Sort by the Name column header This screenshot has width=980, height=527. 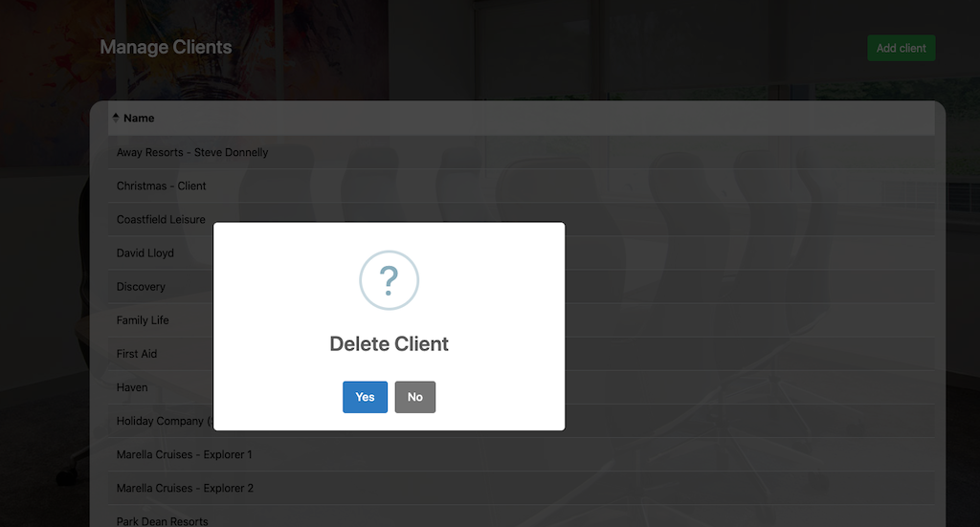pos(139,119)
